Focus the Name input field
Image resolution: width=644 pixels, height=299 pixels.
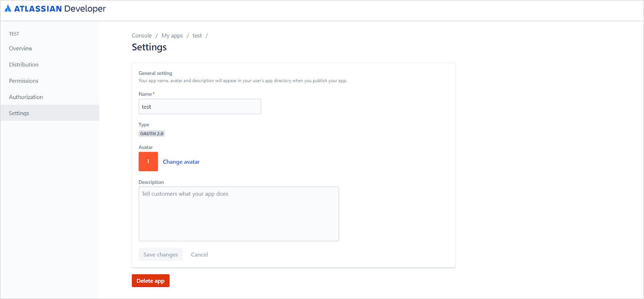pos(200,107)
